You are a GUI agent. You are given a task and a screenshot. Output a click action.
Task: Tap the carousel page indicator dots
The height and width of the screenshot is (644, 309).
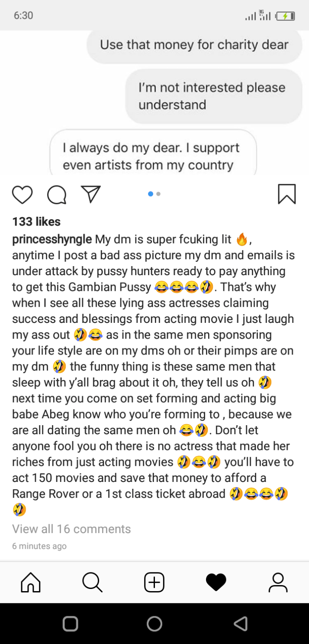pos(154,194)
